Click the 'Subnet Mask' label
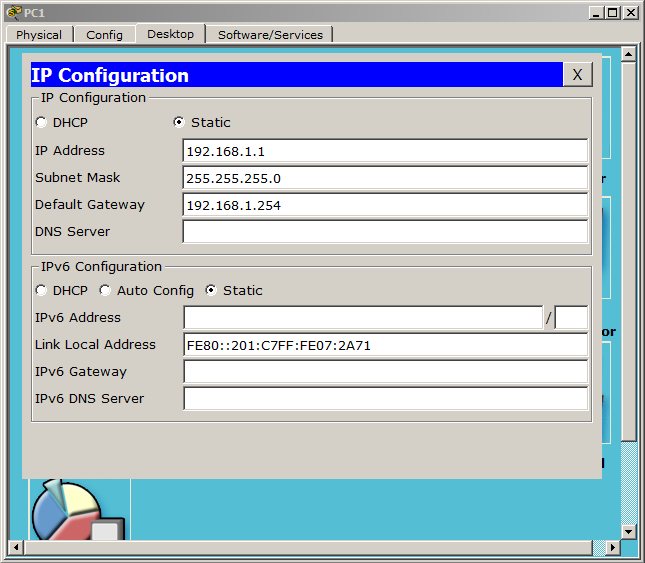This screenshot has width=645, height=563. click(x=78, y=178)
